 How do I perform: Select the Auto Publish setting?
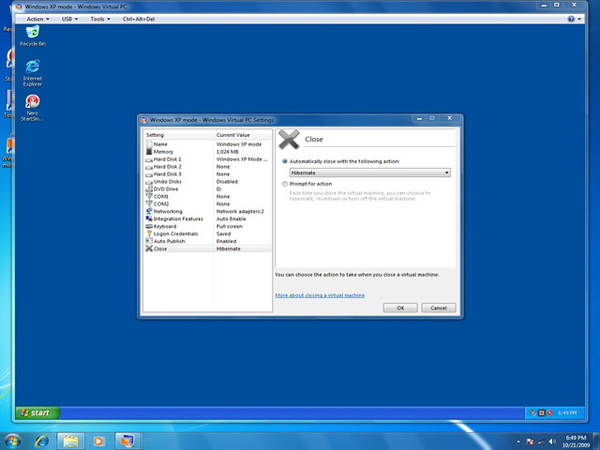207,241
